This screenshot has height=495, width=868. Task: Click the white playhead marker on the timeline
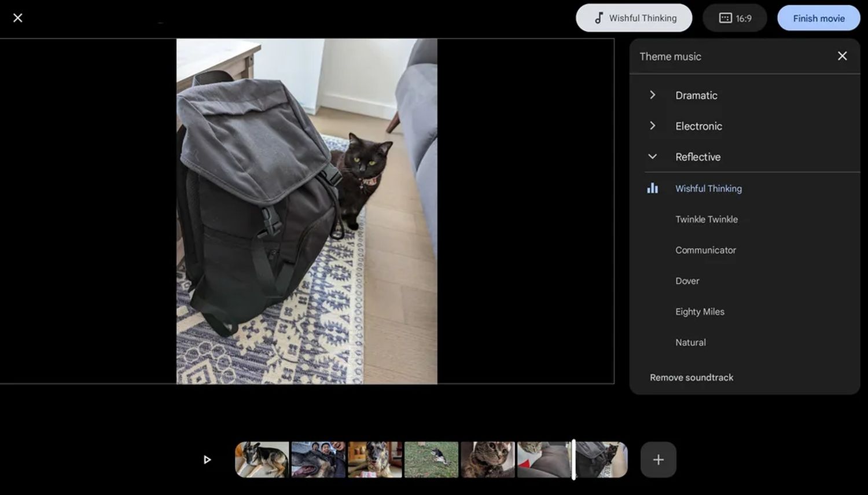click(x=573, y=460)
